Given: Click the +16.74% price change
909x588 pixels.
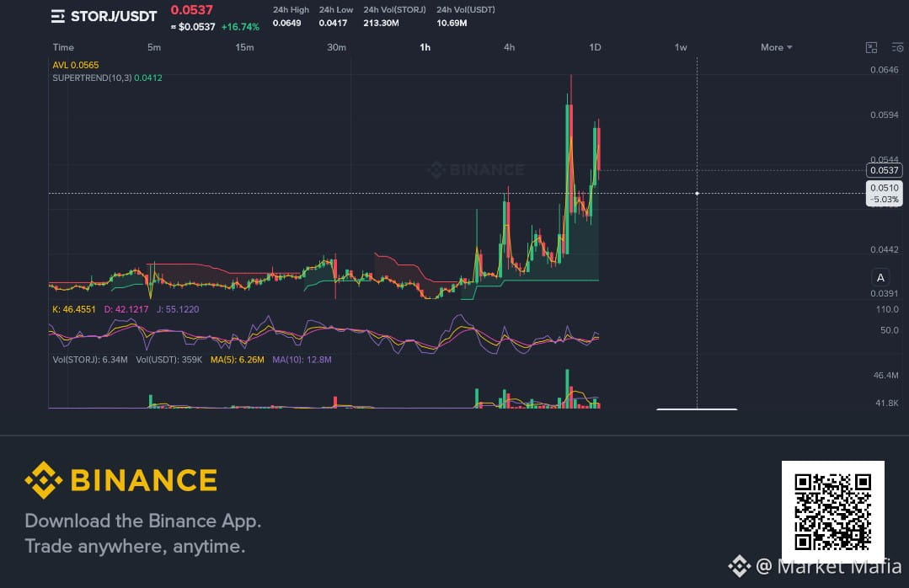Looking at the screenshot, I should [x=240, y=27].
